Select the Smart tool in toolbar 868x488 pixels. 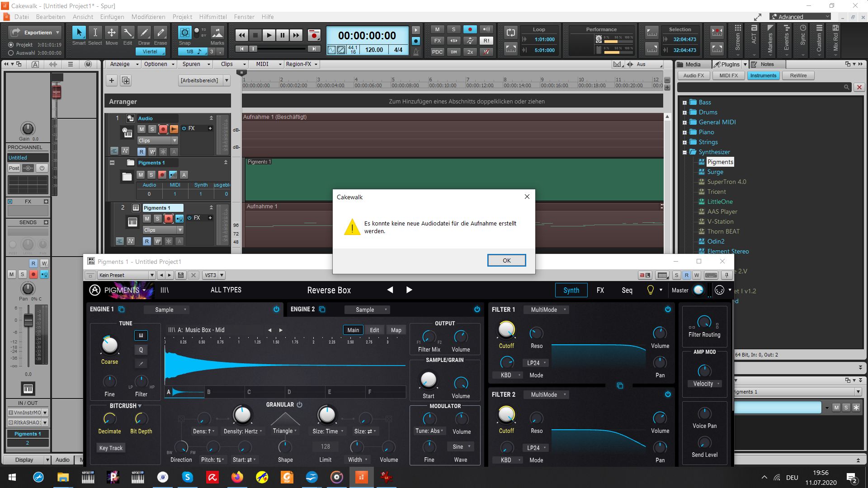pos(79,33)
